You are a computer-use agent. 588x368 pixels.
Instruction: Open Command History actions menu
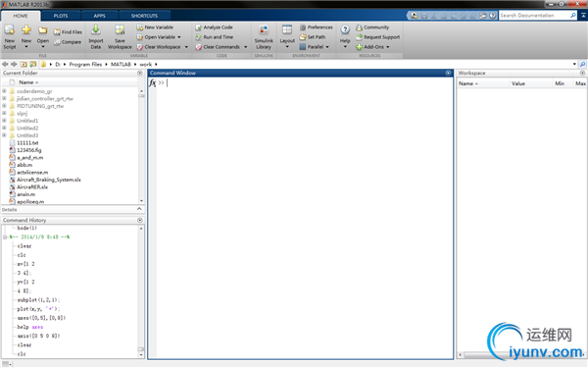[140, 220]
